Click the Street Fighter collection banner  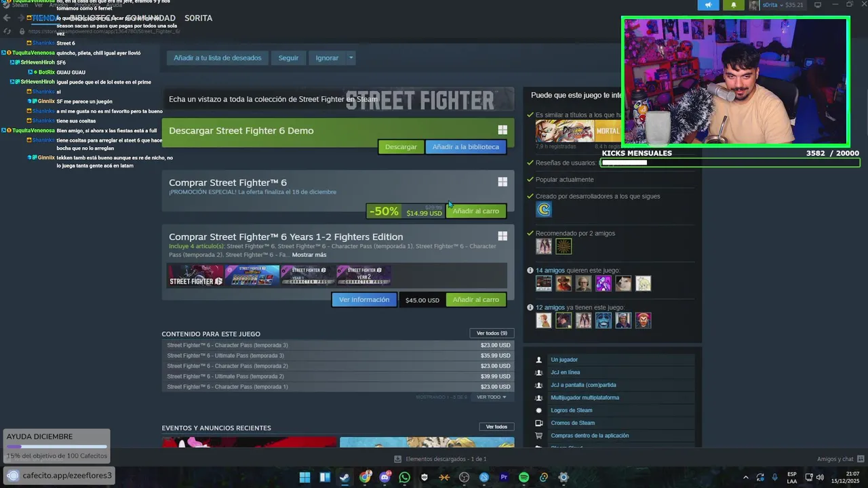pyautogui.click(x=338, y=99)
